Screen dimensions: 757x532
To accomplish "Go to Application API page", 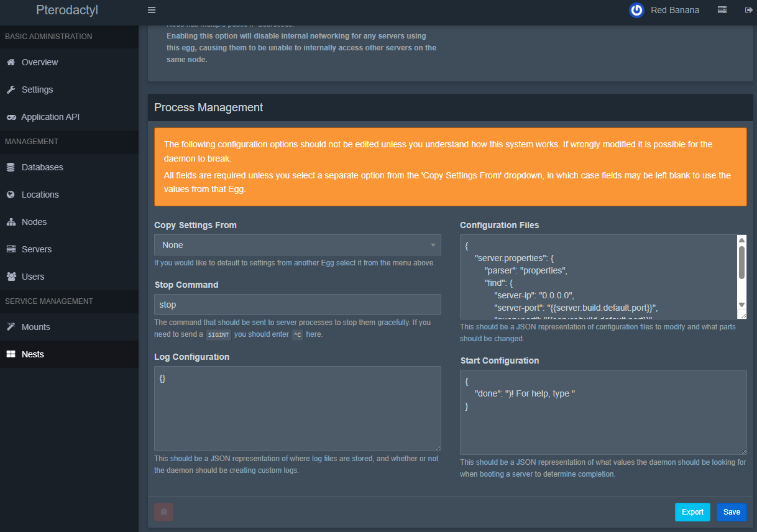I will pyautogui.click(x=69, y=117).
